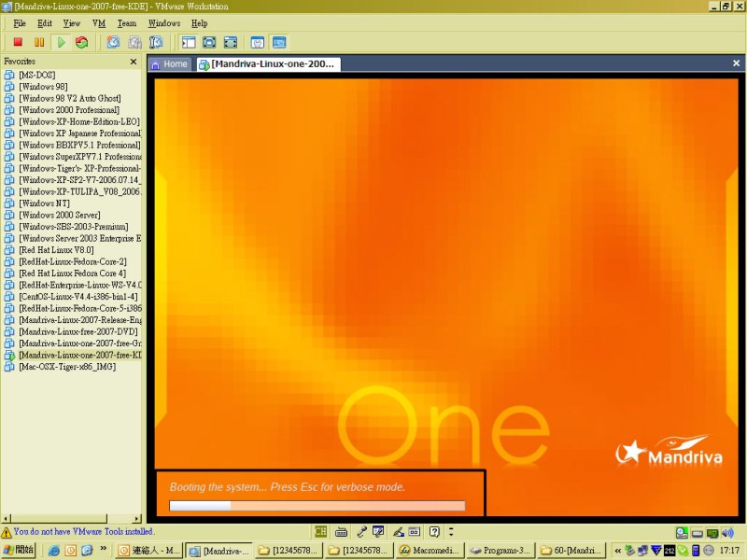Screen dimensions: 747x560
Task: Select [Windows 2000 Professional] favorite
Action: [69, 110]
